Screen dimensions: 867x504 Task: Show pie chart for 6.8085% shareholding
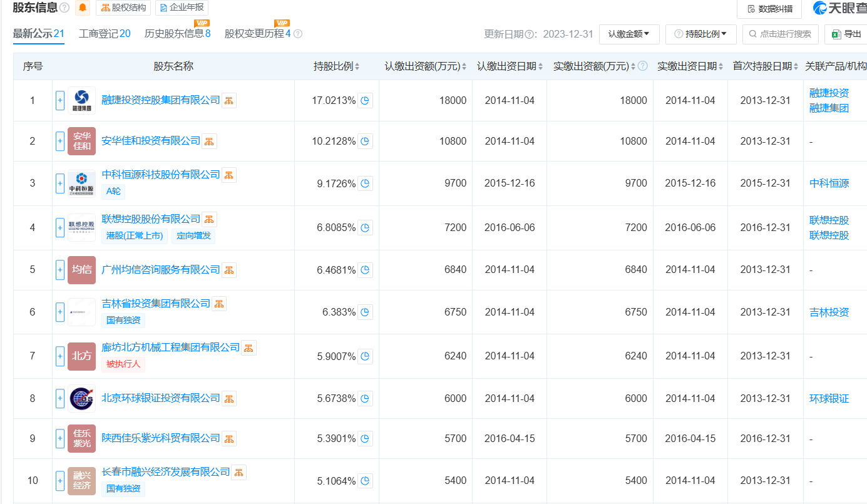point(365,227)
